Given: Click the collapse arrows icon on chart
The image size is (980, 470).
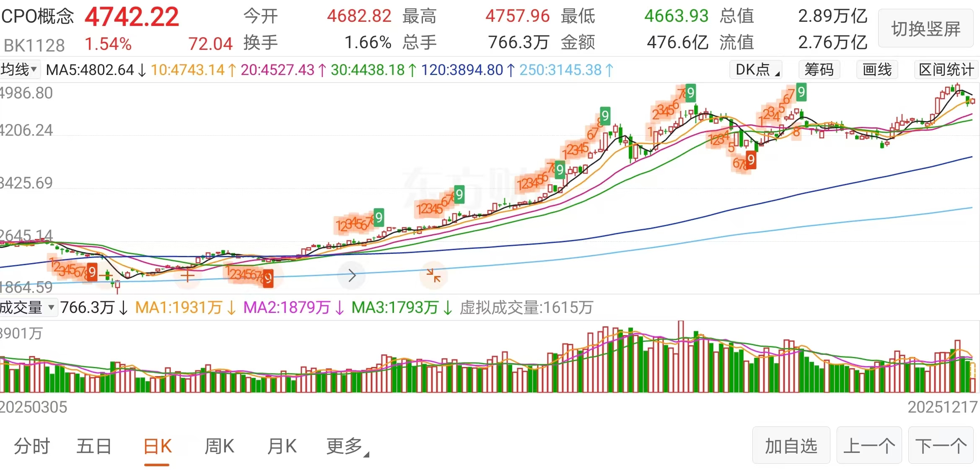Looking at the screenshot, I should point(434,275).
